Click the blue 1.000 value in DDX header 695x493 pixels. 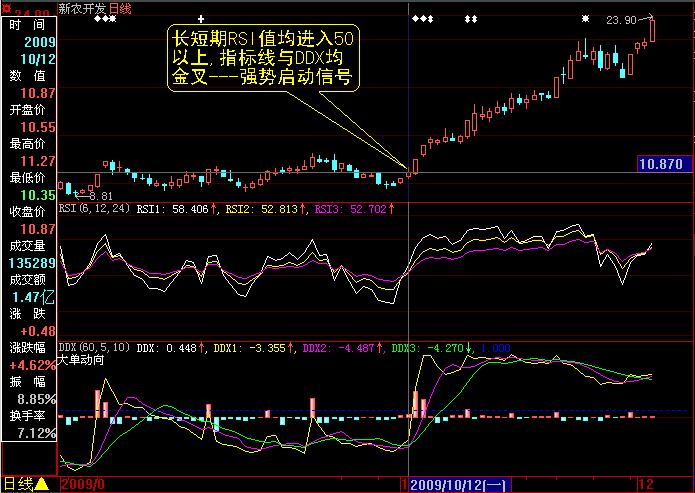click(x=495, y=348)
